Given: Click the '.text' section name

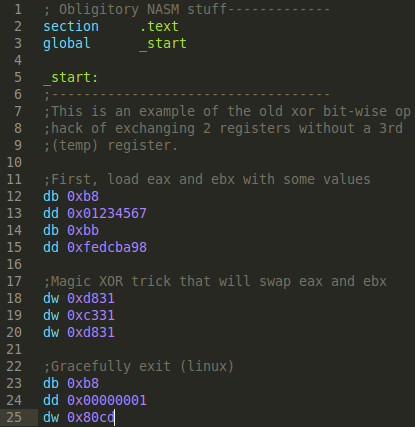Looking at the screenshot, I should pyautogui.click(x=159, y=26).
